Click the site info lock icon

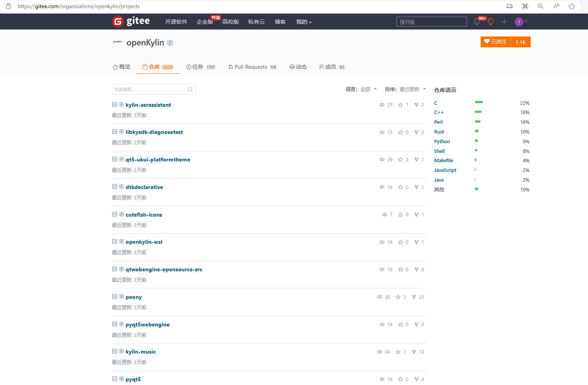(x=9, y=6)
